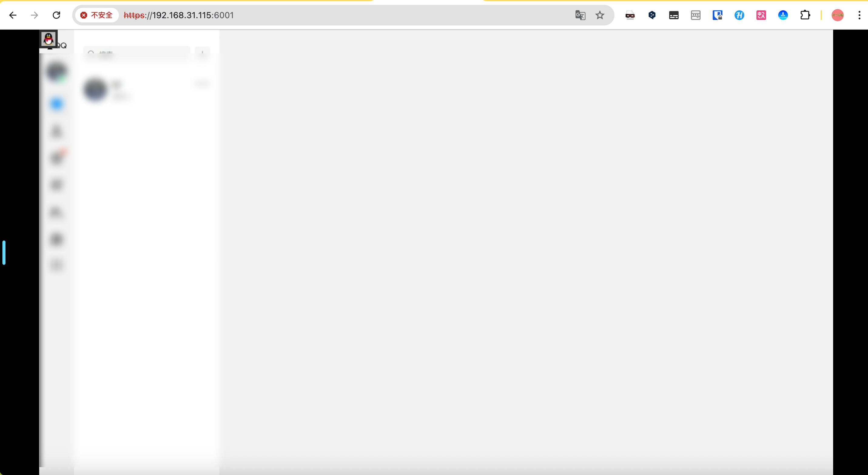
Task: Go back to previous page
Action: click(x=13, y=15)
